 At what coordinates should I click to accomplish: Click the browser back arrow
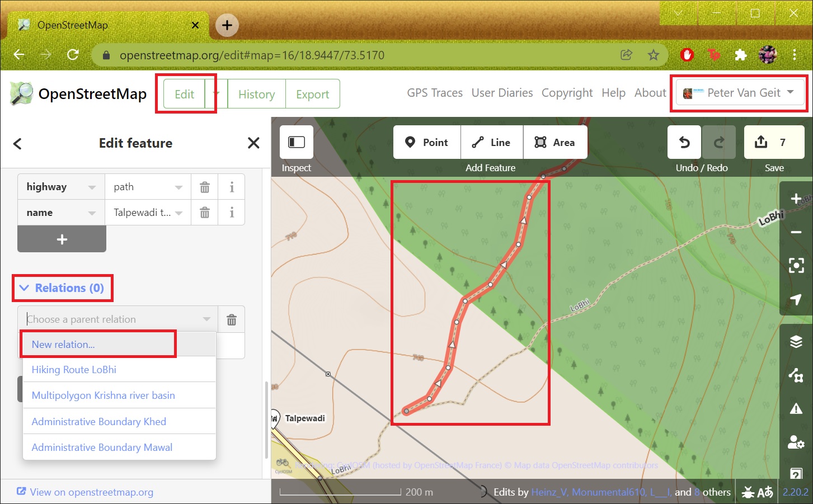coord(19,55)
